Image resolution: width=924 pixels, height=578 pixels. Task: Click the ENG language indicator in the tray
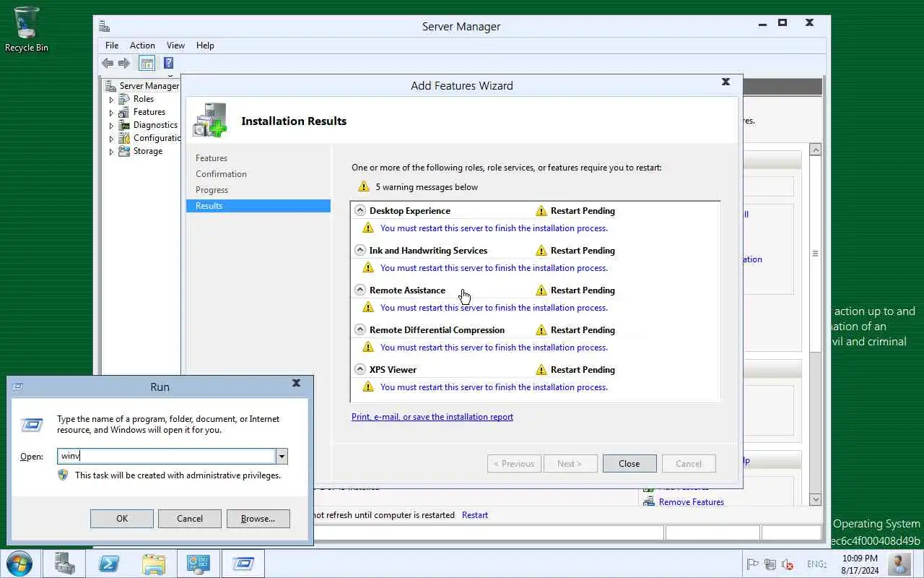pyautogui.click(x=816, y=564)
